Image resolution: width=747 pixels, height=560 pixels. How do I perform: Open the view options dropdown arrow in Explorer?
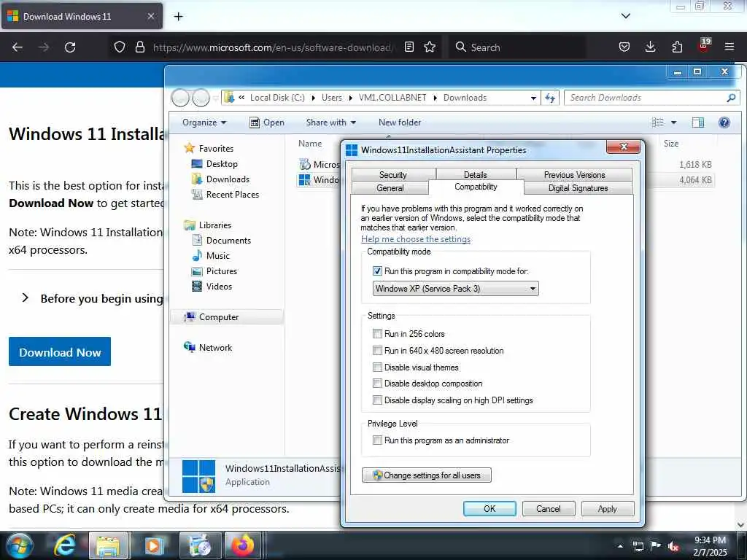673,122
